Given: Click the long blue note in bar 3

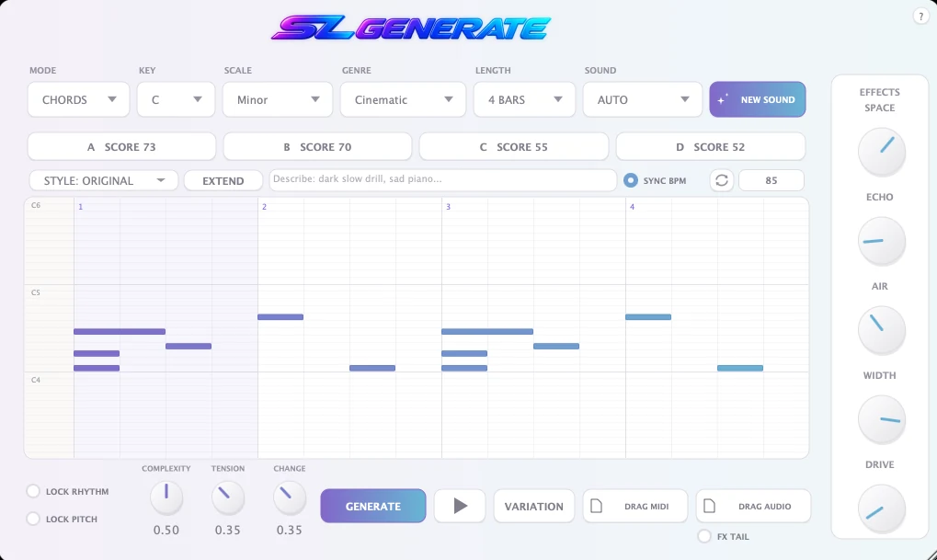Looking at the screenshot, I should tap(487, 331).
